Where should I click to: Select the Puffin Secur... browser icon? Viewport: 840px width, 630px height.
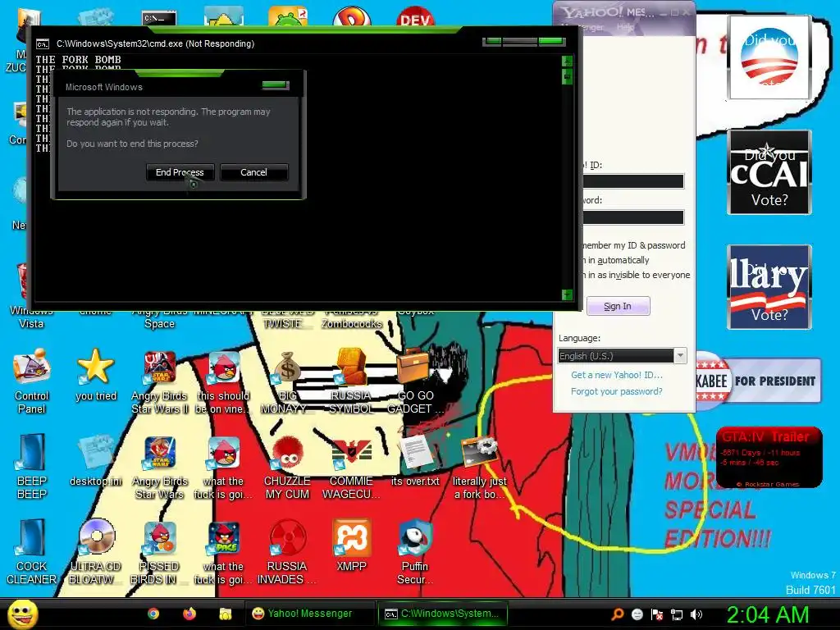(416, 552)
